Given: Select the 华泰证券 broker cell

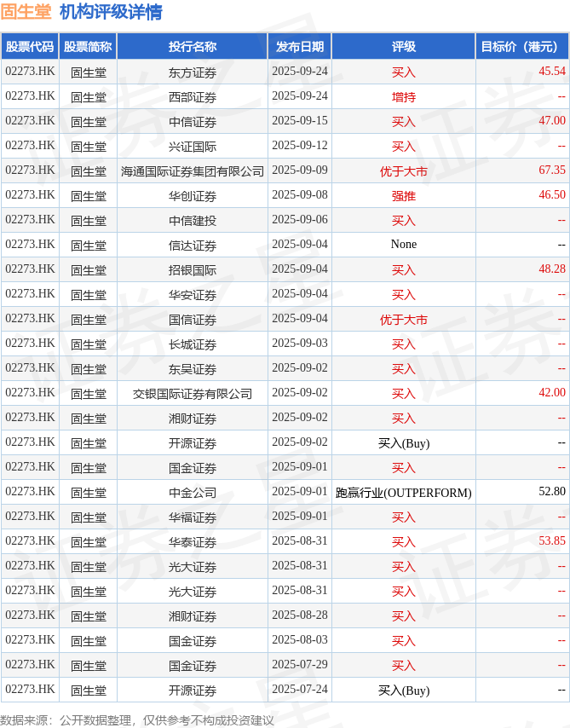Looking at the screenshot, I should pyautogui.click(x=193, y=541).
